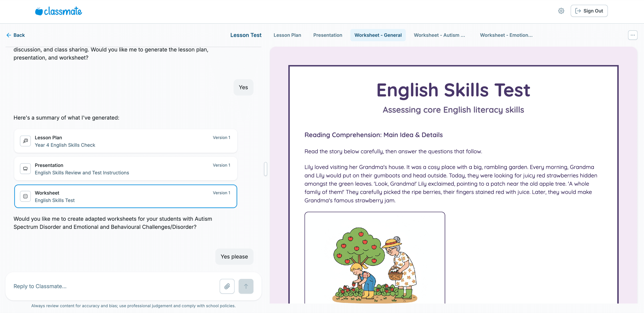Click the 'Yes' chat message bubble
Screen dimensions: 644x313
[x=243, y=87]
